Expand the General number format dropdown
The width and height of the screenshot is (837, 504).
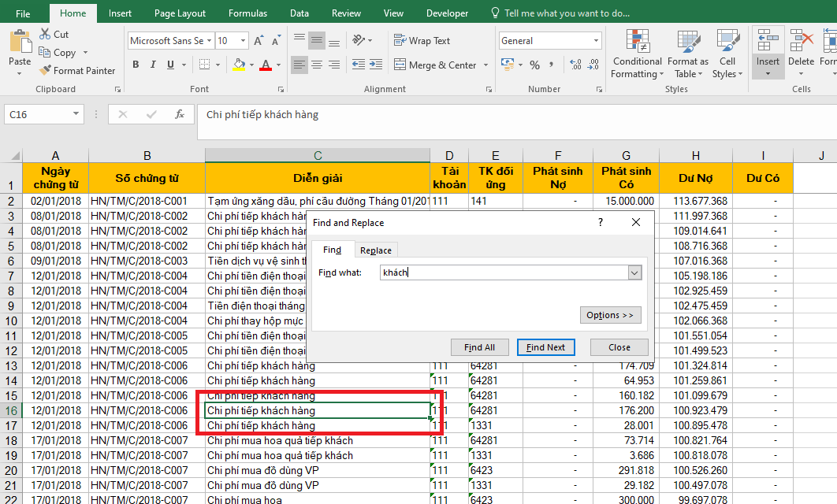click(x=596, y=41)
